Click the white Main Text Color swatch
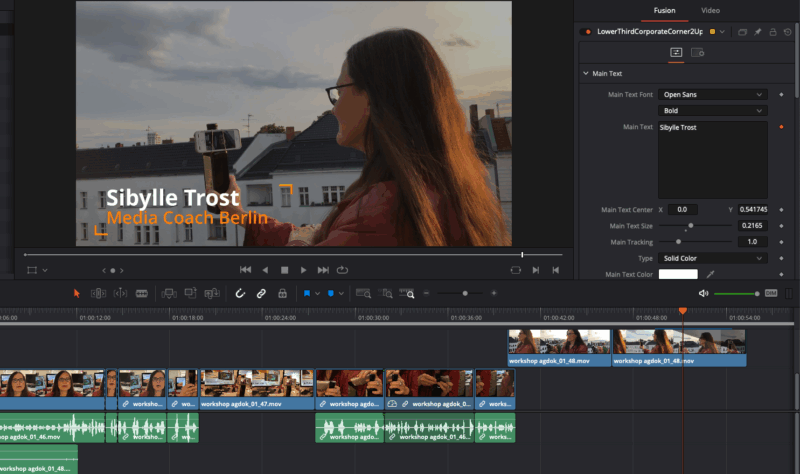The height and width of the screenshot is (474, 800). [x=678, y=274]
